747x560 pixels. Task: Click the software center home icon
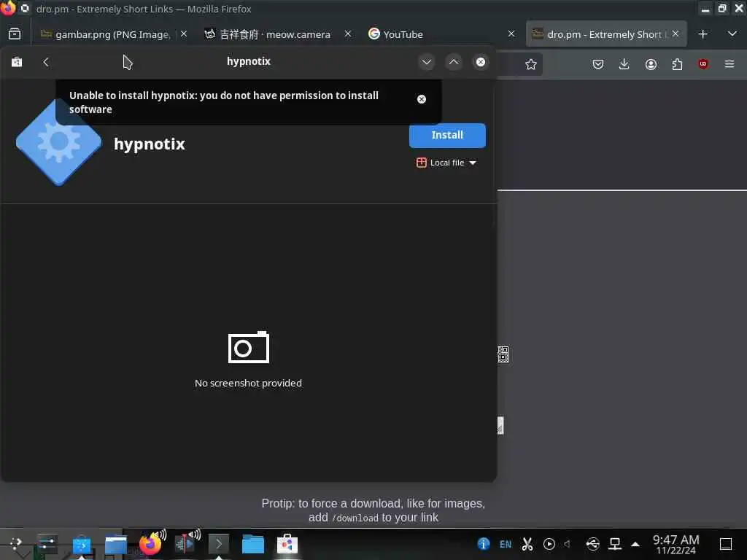pos(17,62)
